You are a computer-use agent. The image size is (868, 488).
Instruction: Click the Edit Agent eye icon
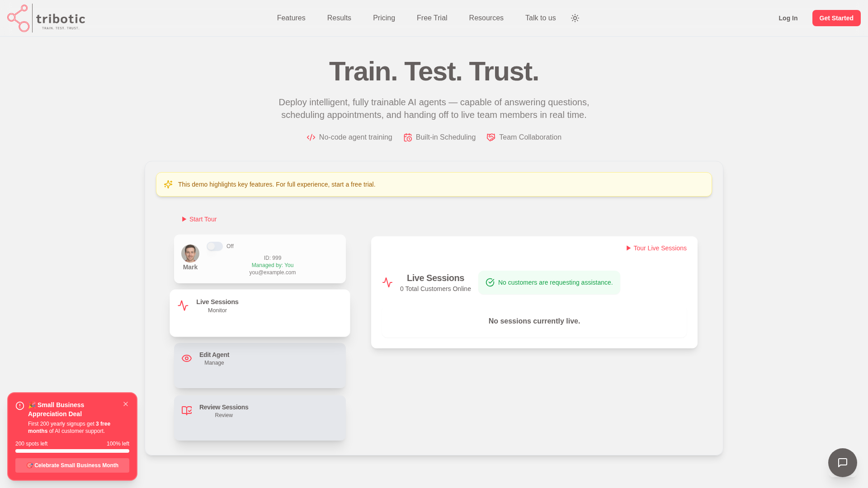click(187, 358)
